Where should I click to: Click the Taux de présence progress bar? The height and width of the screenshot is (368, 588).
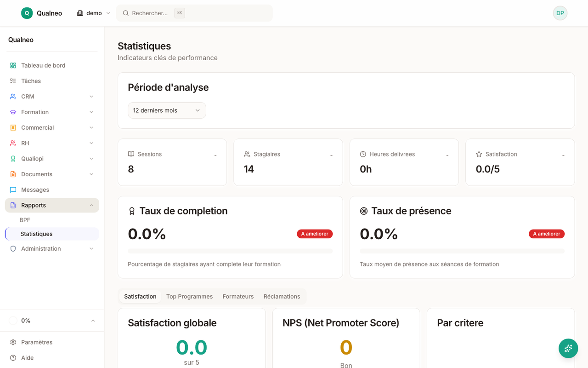tap(462, 251)
